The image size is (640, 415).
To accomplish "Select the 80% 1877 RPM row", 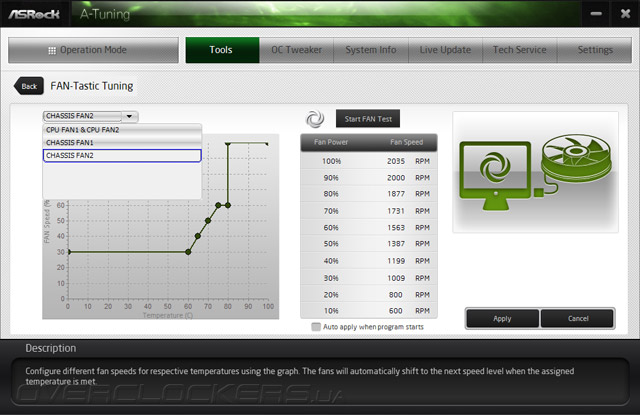I will tap(369, 194).
